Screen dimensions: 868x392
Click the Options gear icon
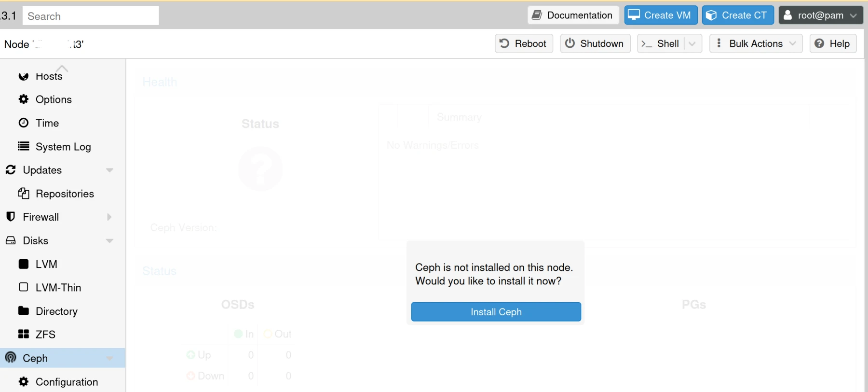(x=23, y=99)
